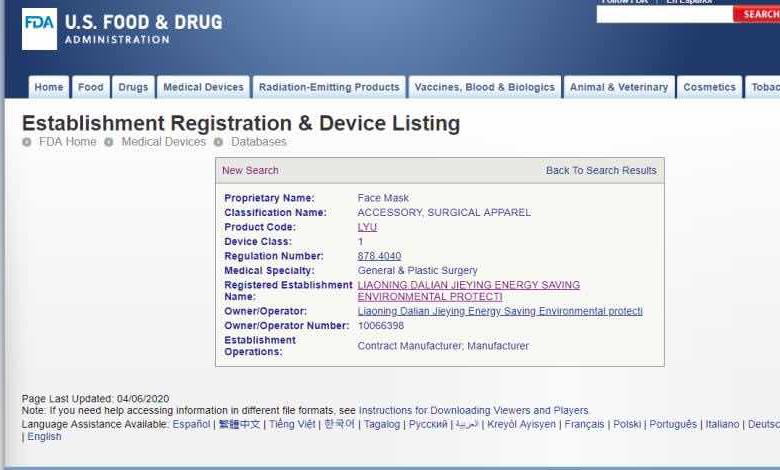Open regulation number 878.4040 link
This screenshot has width=780, height=470.
[379, 256]
